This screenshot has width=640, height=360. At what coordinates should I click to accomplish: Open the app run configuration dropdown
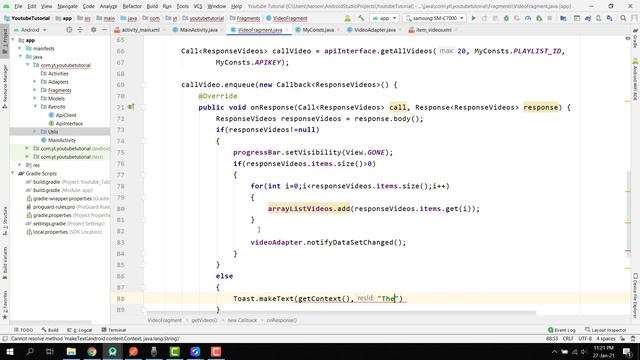(x=384, y=18)
